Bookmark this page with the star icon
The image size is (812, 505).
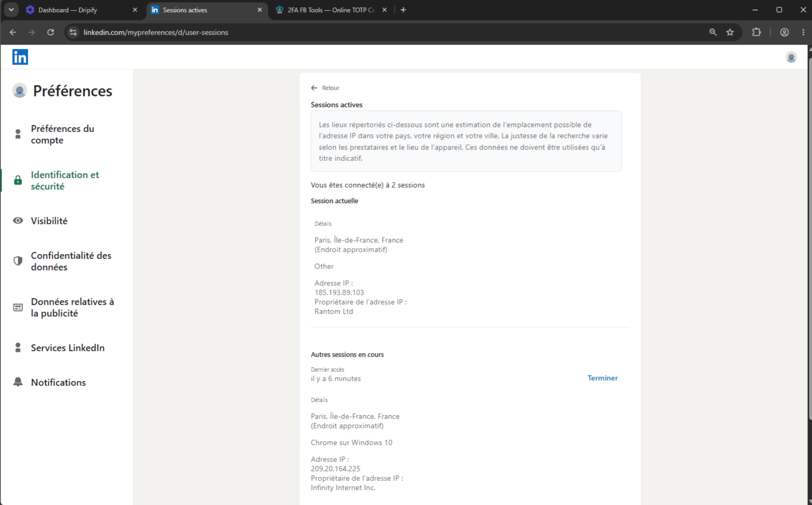pos(730,32)
